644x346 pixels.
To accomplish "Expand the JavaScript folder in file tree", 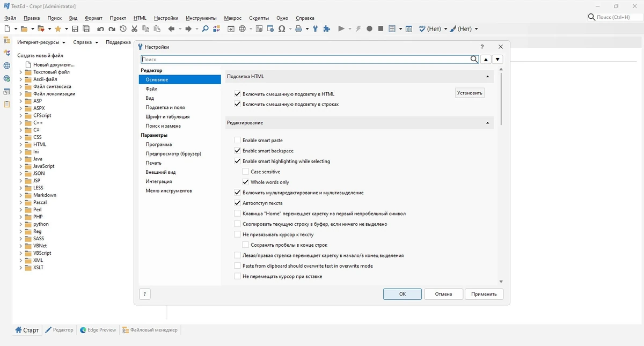I will tap(21, 166).
